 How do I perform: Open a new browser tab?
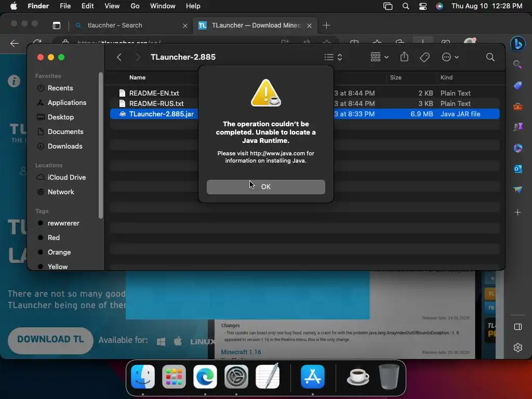[x=326, y=25]
